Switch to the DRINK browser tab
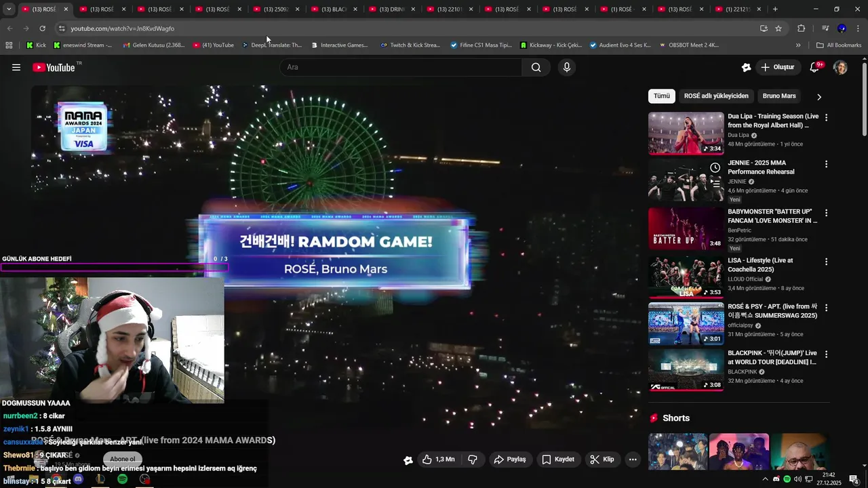 point(393,9)
